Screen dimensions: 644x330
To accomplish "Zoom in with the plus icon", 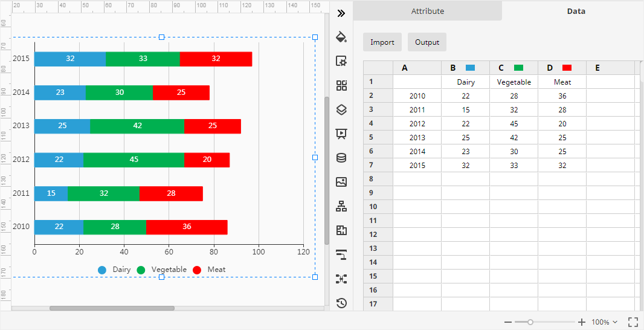I will (582, 322).
